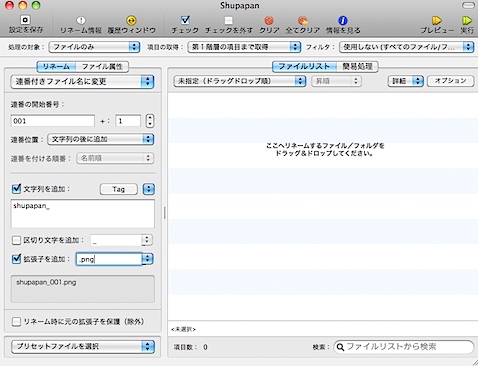478x366 pixels.
Task: Switch to the ファイル属性 tab
Action: click(102, 67)
